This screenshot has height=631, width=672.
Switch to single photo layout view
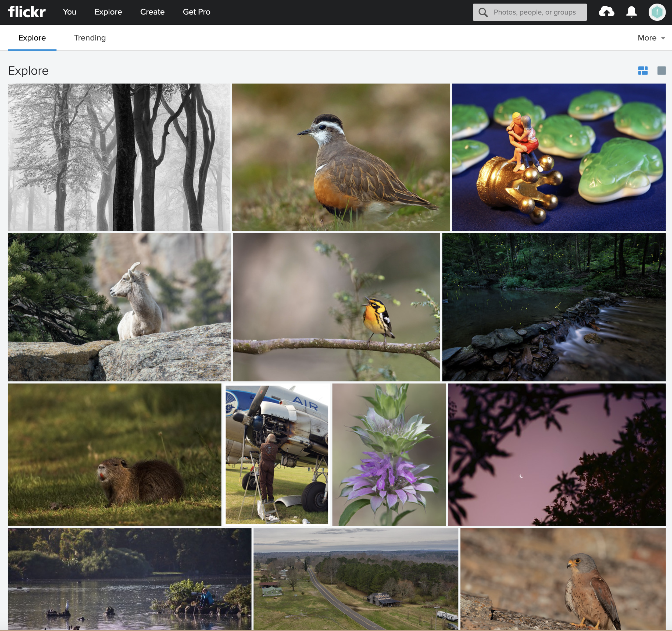pos(661,70)
